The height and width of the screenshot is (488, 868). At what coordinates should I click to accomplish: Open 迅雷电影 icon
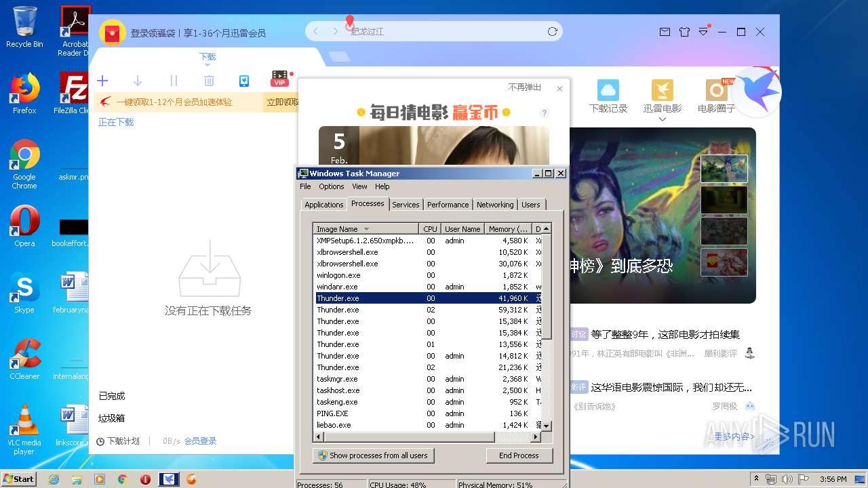(663, 90)
